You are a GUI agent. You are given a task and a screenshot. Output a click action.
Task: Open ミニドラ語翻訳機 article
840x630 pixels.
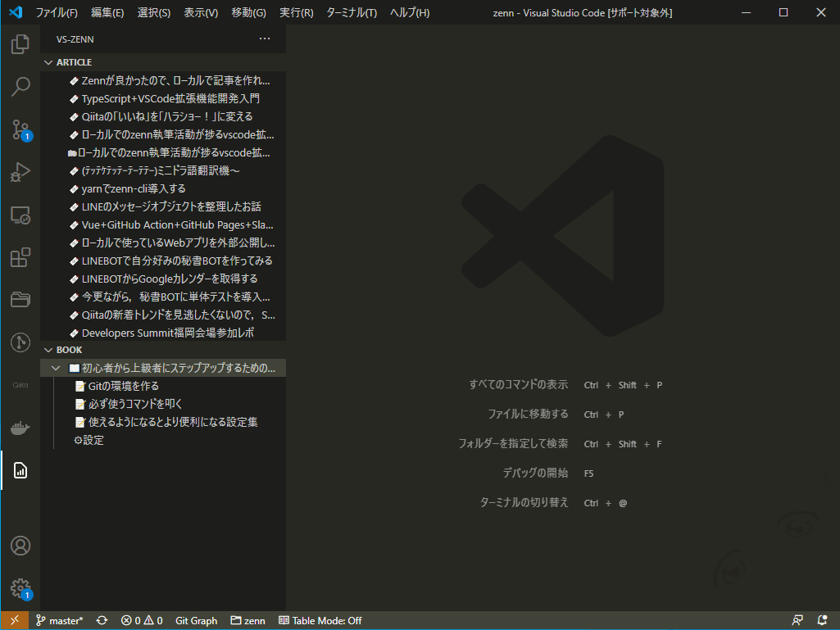click(163, 170)
